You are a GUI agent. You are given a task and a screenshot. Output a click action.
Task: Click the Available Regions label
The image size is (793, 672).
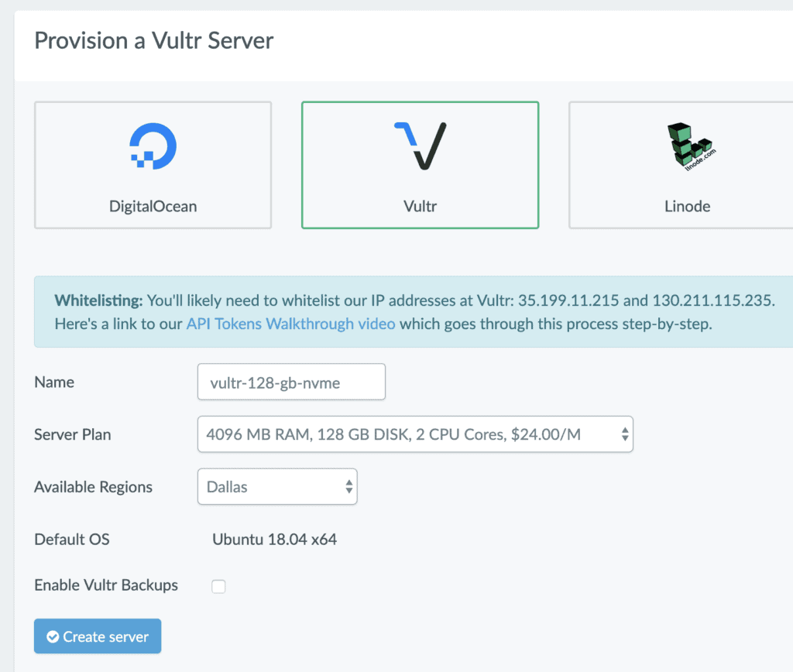(93, 487)
